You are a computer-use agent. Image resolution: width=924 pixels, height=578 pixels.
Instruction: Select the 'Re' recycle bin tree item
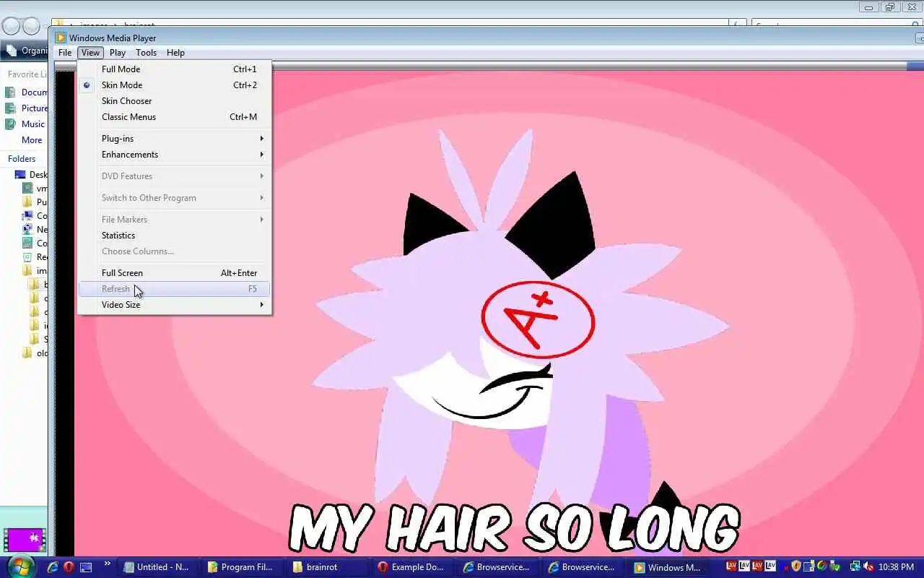[x=35, y=257]
